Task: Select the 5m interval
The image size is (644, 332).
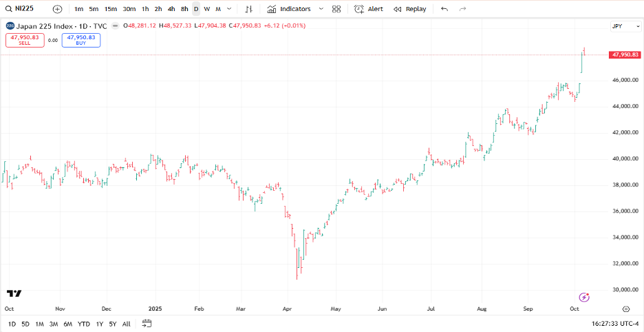Action: tap(94, 9)
